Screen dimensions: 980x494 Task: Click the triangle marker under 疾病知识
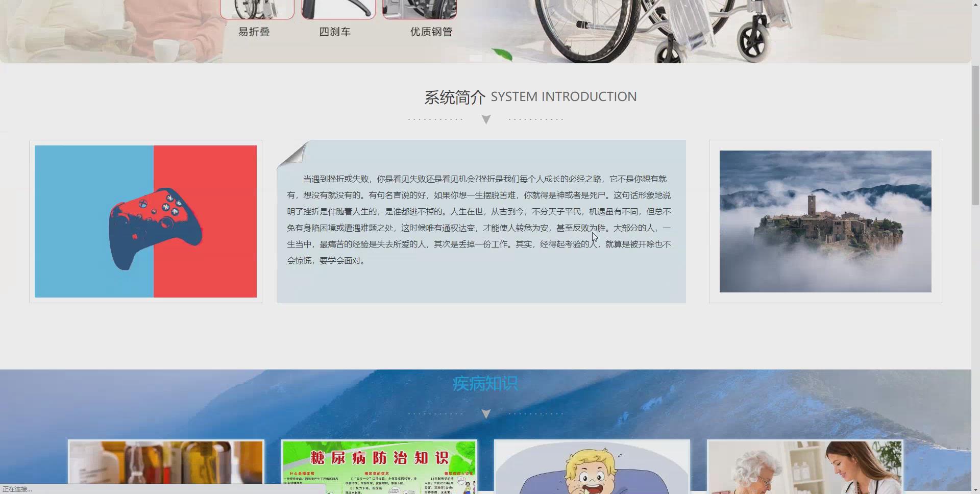(486, 414)
